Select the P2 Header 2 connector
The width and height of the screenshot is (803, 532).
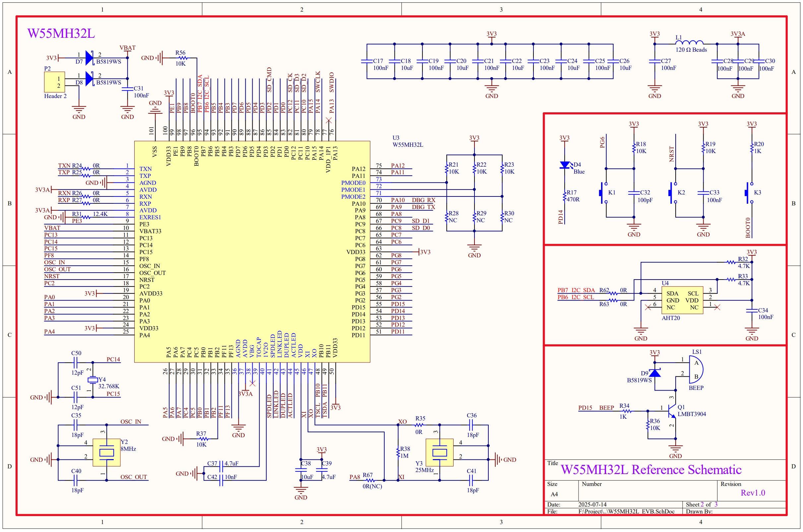coord(54,82)
